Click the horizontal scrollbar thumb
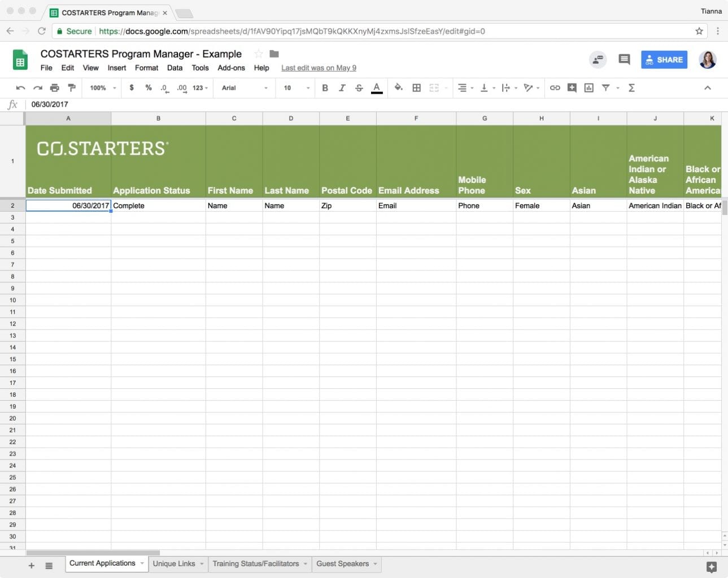Image resolution: width=728 pixels, height=578 pixels. click(93, 553)
